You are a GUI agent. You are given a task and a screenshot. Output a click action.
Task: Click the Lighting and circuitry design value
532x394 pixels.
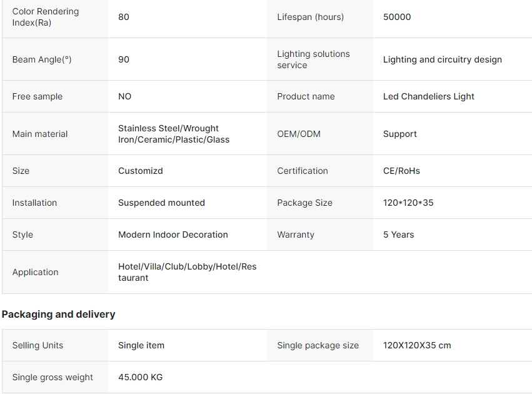[442, 59]
